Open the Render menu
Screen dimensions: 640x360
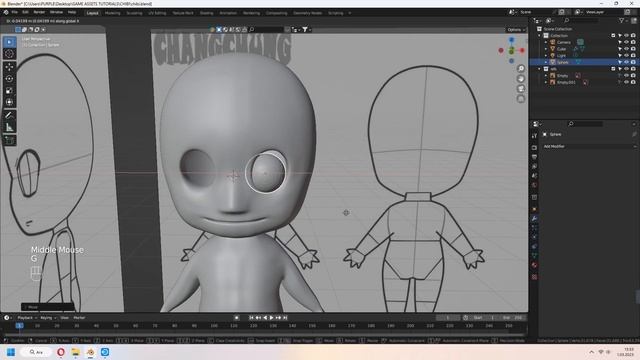39,13
